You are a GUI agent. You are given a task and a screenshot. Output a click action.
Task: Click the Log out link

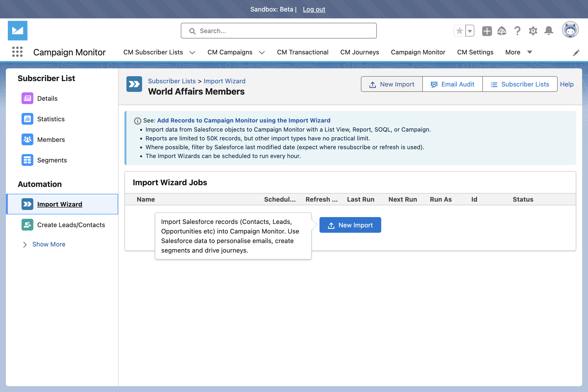314,9
